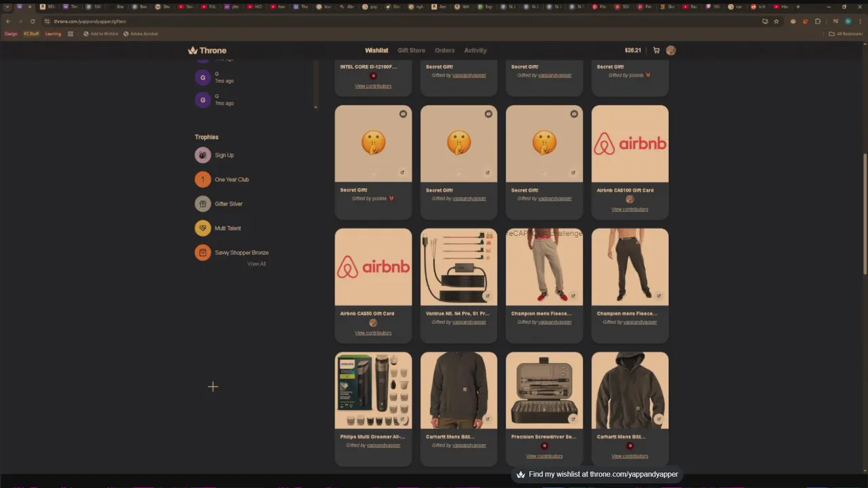The height and width of the screenshot is (488, 868).
Task: Bookmark page with the star icon
Action: [x=776, y=21]
